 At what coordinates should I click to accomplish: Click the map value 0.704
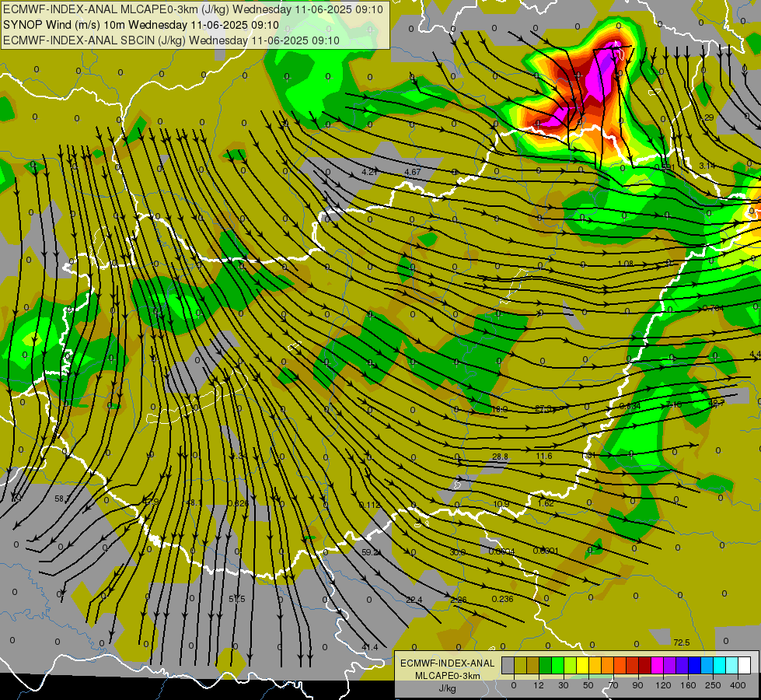(713, 309)
